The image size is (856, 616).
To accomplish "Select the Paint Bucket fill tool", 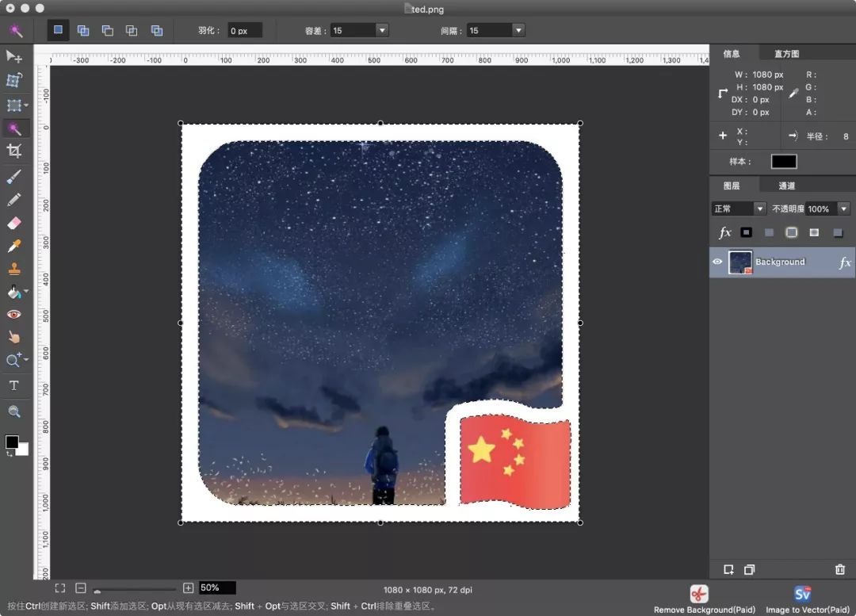I will [x=14, y=293].
